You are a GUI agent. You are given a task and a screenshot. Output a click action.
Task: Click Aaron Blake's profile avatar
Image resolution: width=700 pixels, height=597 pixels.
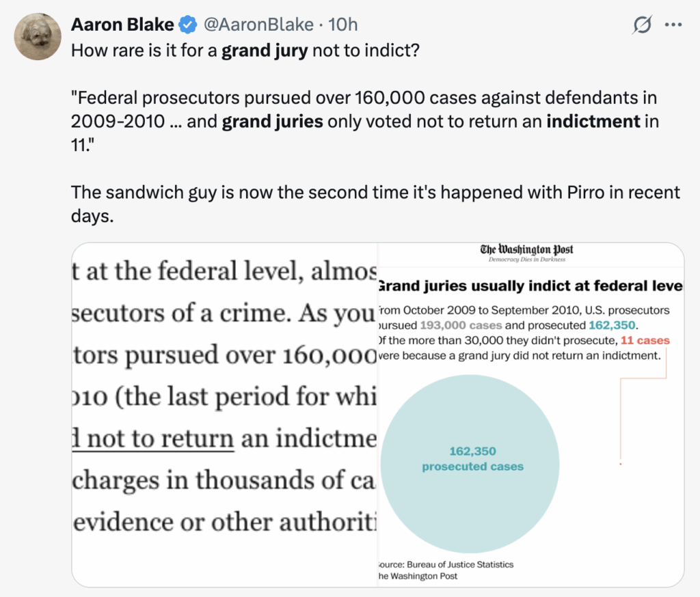(x=38, y=37)
